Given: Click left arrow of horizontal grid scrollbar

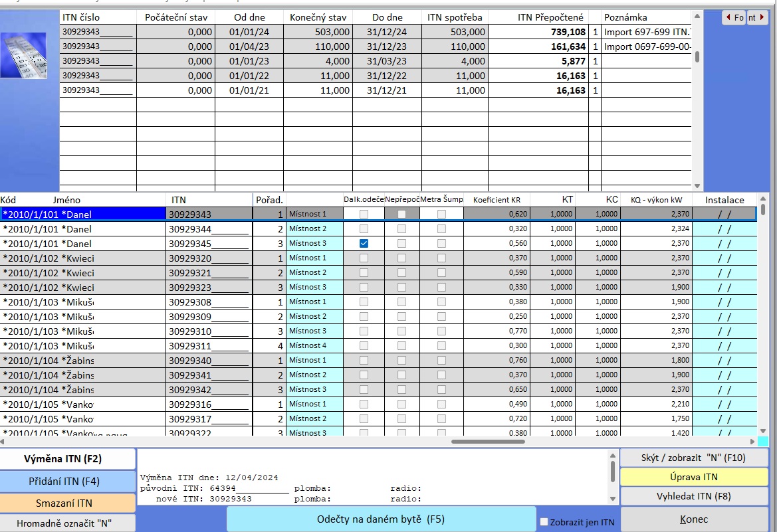Looking at the screenshot, I should click(3, 441).
